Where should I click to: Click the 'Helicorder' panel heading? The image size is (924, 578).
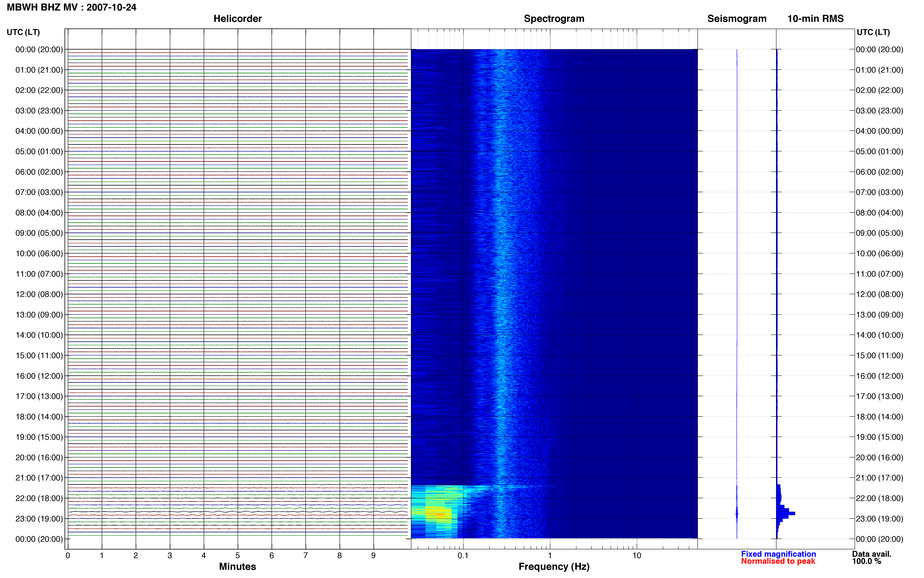(238, 19)
